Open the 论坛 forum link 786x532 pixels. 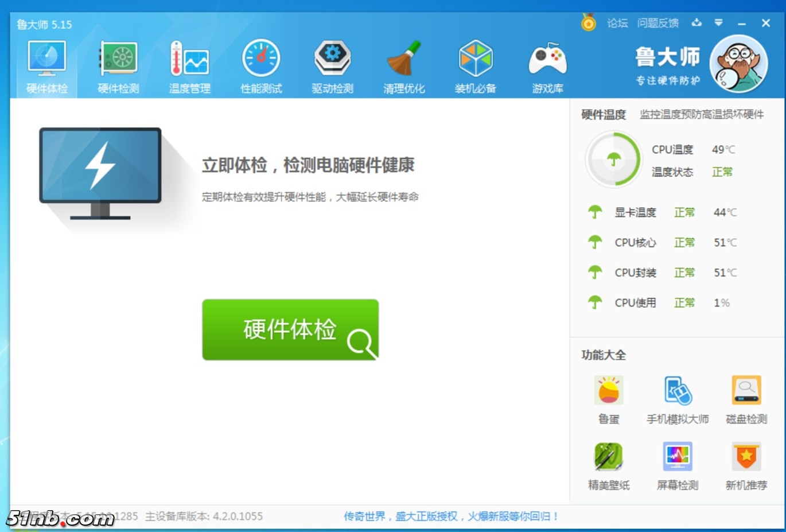coord(617,24)
